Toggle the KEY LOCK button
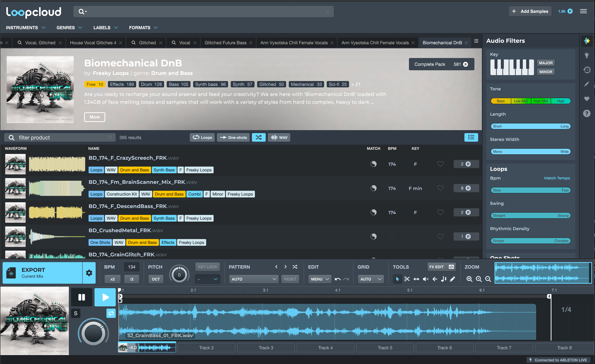This screenshot has height=364, width=595. pos(207,267)
